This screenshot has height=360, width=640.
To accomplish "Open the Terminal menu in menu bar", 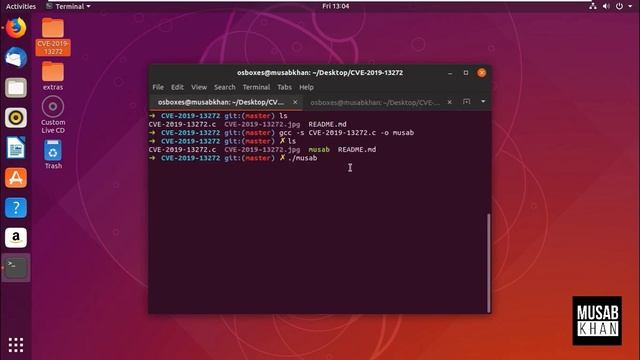I will pos(256,87).
